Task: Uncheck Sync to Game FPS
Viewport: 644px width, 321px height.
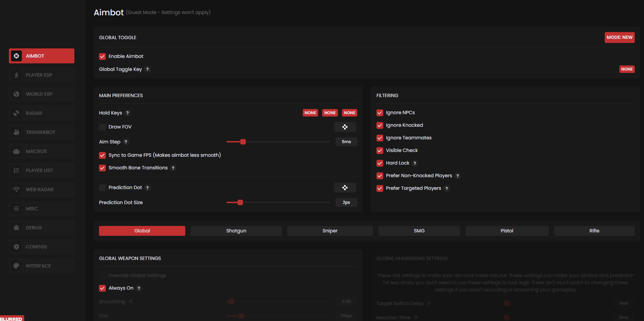Action: [102, 155]
